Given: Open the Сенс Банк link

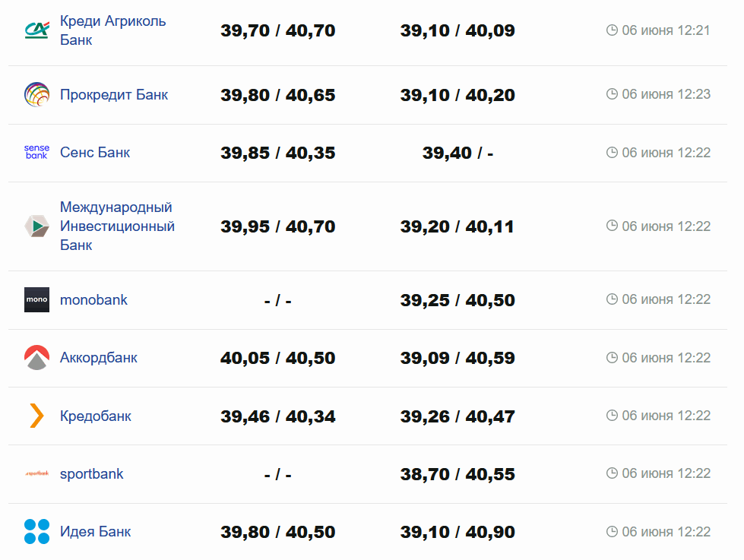Looking at the screenshot, I should coord(95,153).
